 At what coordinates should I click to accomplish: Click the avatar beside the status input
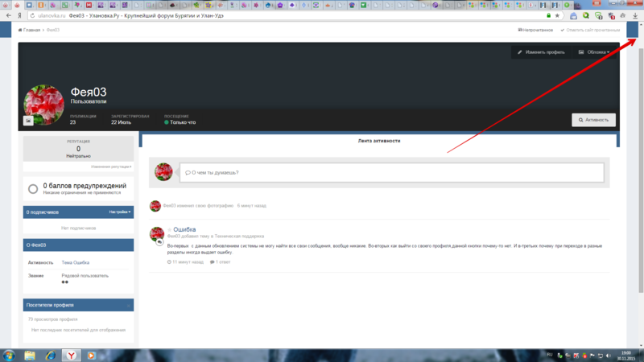[x=163, y=172]
